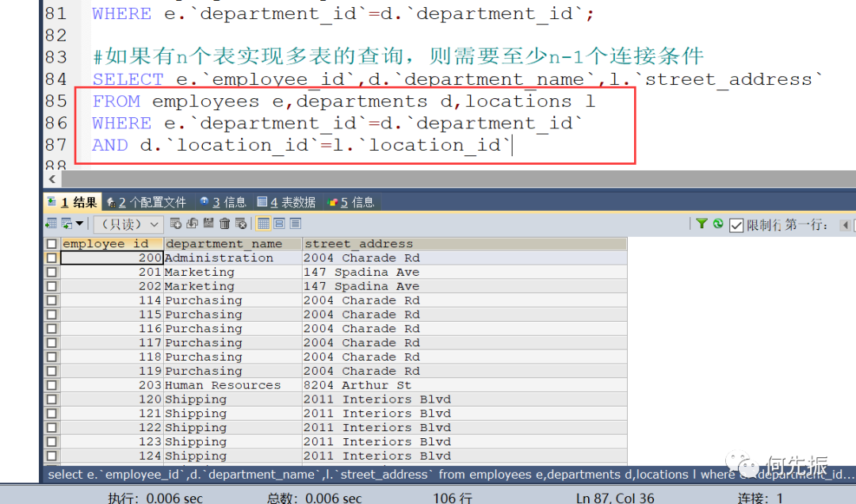This screenshot has width=856, height=504.
Task: Click the export result set icon
Action: click(51, 223)
